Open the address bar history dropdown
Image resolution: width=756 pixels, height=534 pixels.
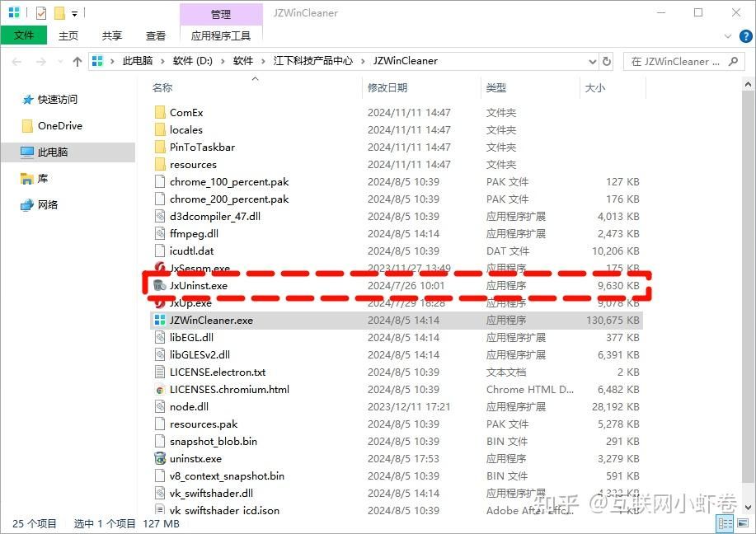pyautogui.click(x=593, y=62)
